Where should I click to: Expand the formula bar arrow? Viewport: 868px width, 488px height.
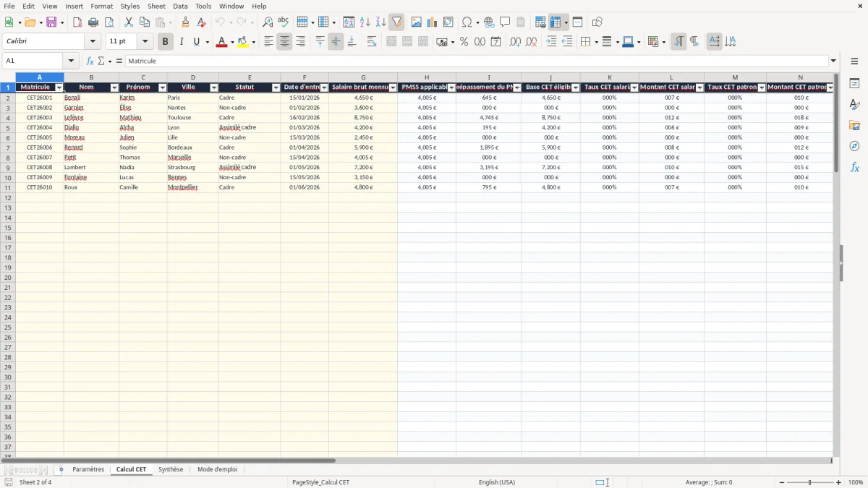click(833, 61)
